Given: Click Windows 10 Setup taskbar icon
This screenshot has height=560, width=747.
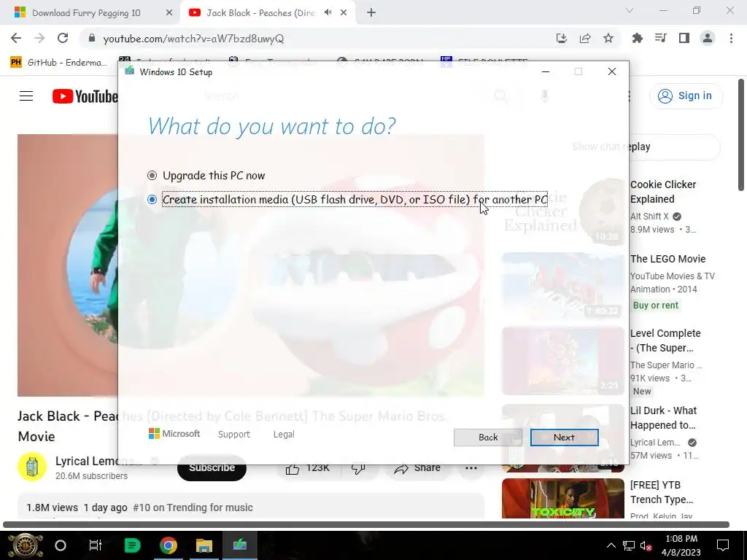Looking at the screenshot, I should [239, 545].
